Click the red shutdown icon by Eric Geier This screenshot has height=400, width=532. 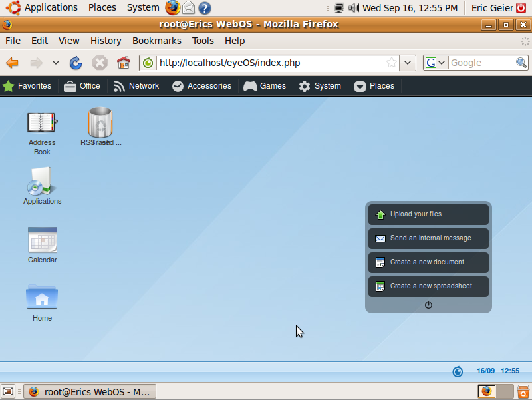(521, 7)
